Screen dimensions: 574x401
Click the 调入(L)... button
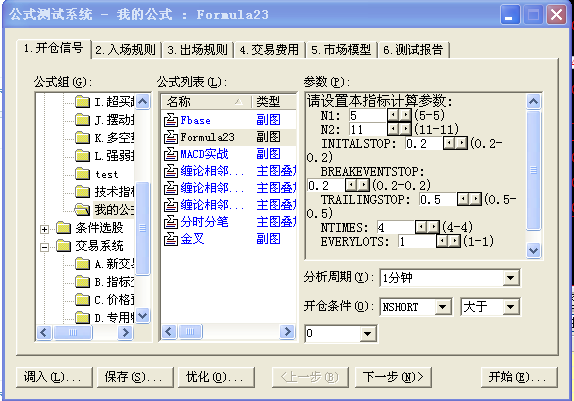(54, 377)
